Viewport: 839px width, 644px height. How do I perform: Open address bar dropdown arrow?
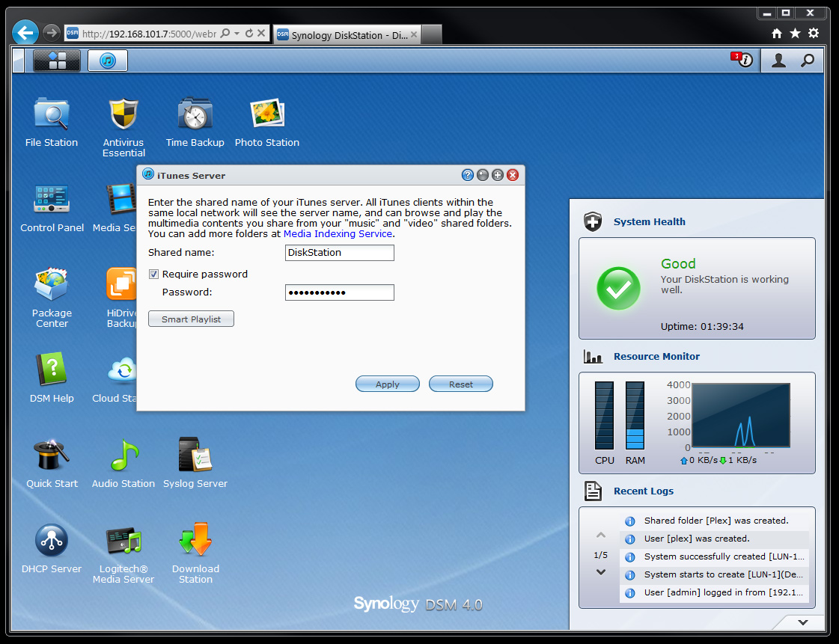point(237,33)
